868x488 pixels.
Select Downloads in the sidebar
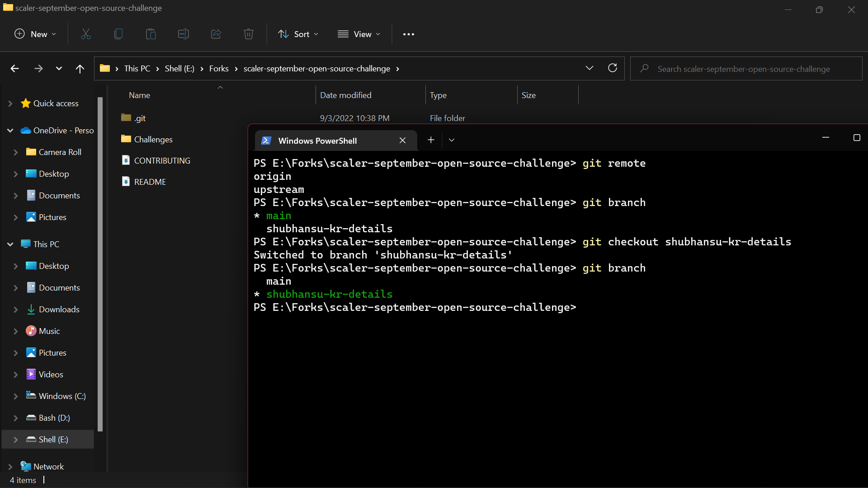[x=59, y=309]
